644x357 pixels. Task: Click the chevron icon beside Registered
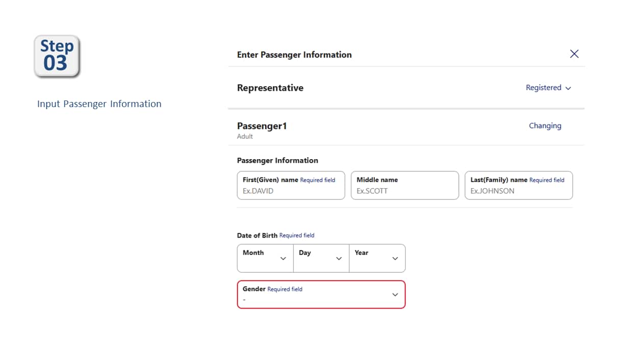[568, 88]
